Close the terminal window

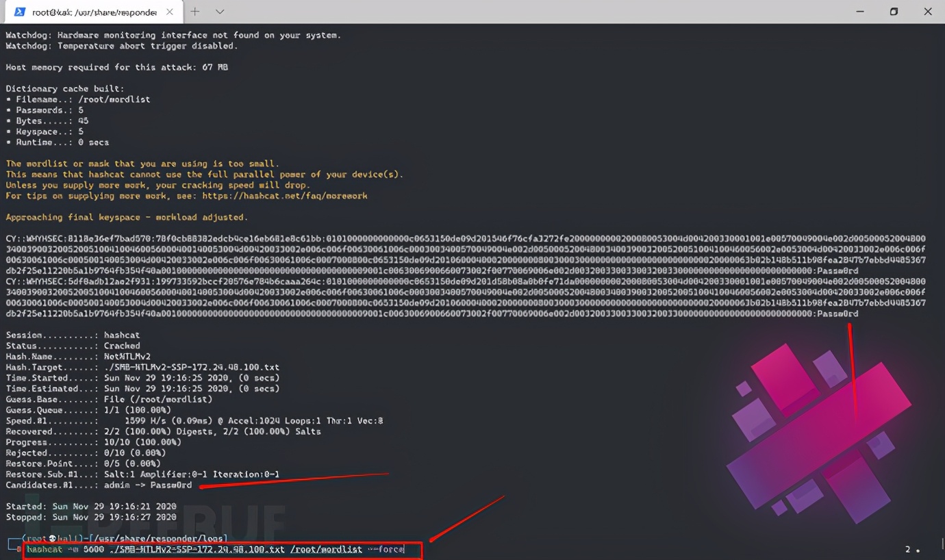point(928,12)
